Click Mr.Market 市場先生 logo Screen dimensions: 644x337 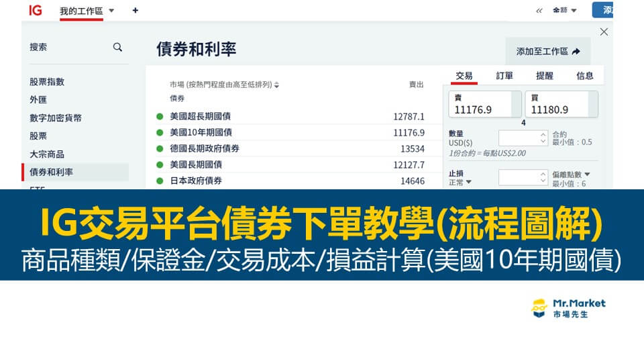pyautogui.click(x=568, y=308)
